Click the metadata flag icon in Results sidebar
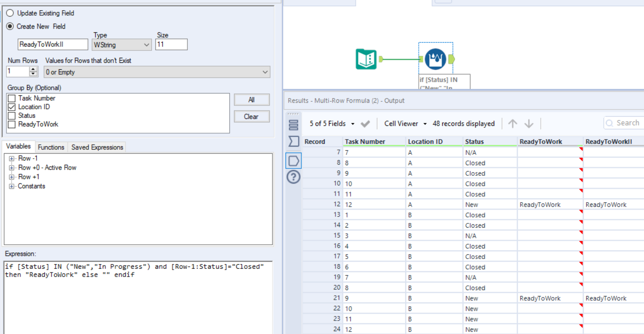This screenshot has height=334, width=644. 293,141
